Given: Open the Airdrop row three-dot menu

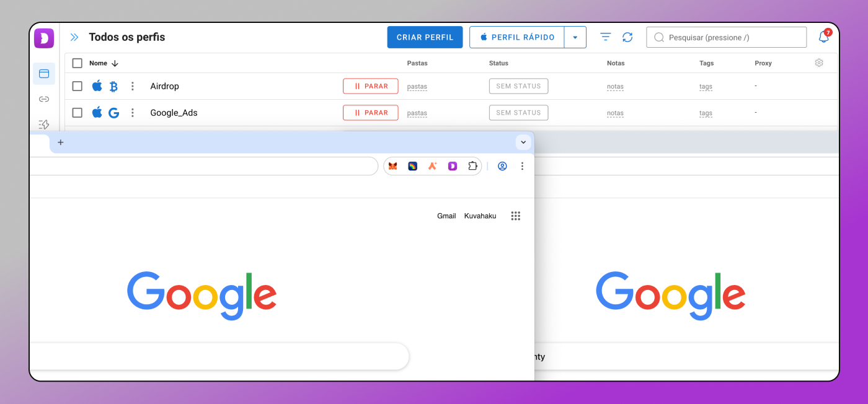Looking at the screenshot, I should click(132, 86).
